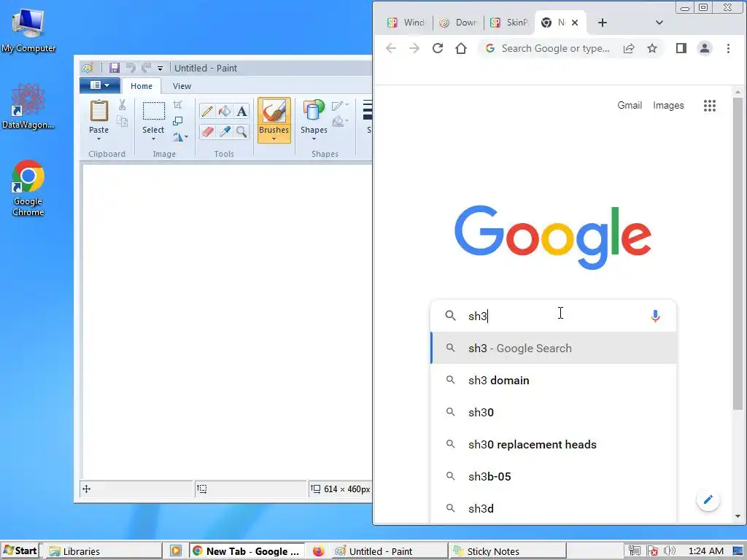Click the Shapes gallery icon

(x=314, y=112)
